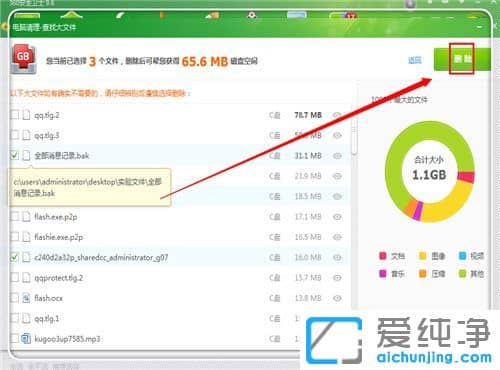Select the file name flash.ocx

pos(48,298)
